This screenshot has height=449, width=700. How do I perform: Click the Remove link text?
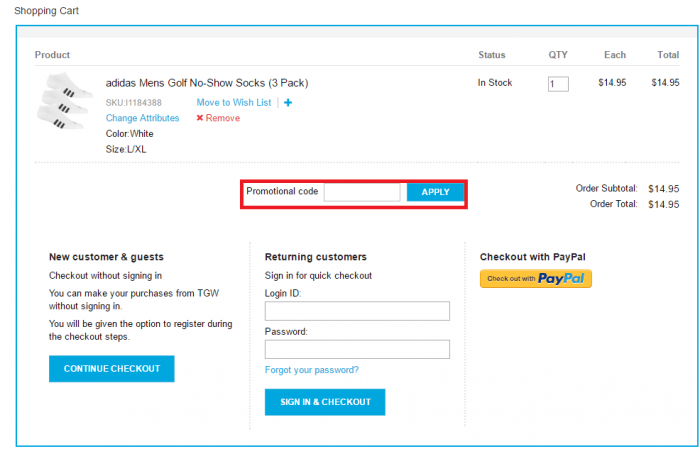[223, 118]
